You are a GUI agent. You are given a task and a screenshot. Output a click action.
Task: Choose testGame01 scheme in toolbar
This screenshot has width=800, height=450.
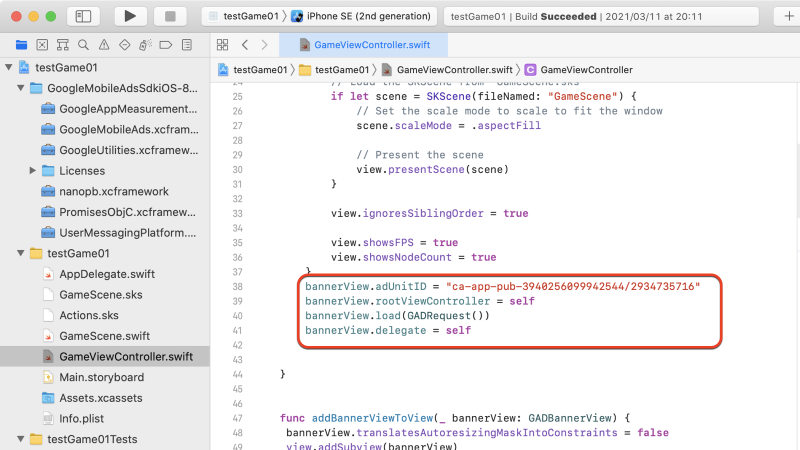(244, 16)
